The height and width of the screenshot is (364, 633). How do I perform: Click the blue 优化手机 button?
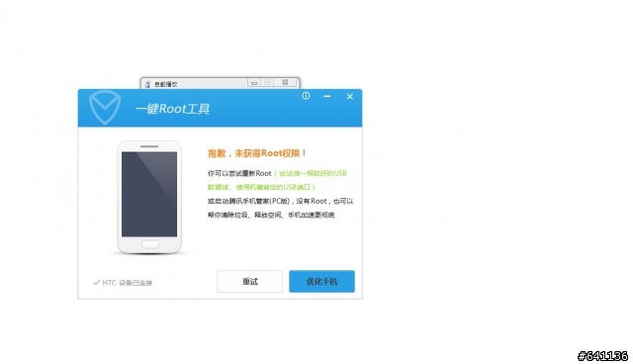[321, 281]
